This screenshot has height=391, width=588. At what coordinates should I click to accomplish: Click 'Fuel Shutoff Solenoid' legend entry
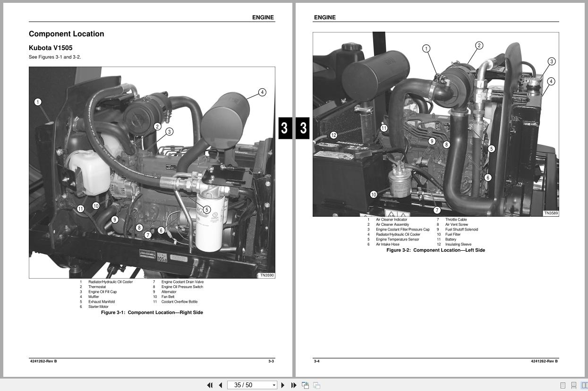click(462, 229)
